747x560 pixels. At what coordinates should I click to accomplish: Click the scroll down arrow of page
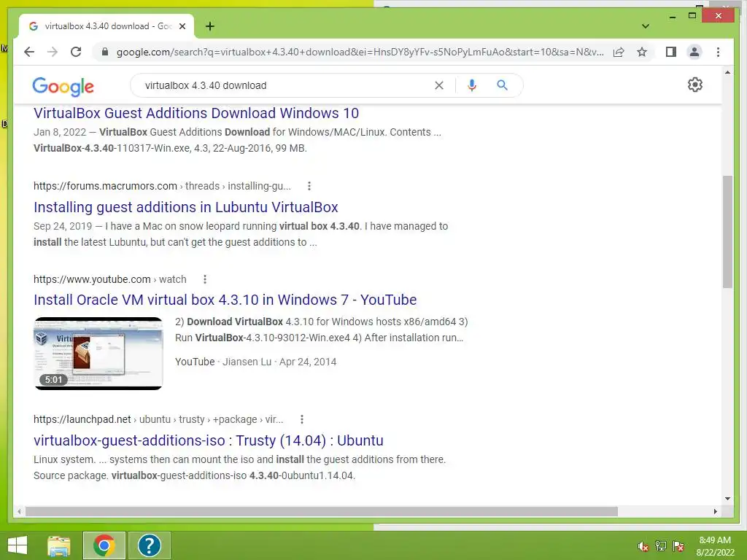pyautogui.click(x=727, y=499)
